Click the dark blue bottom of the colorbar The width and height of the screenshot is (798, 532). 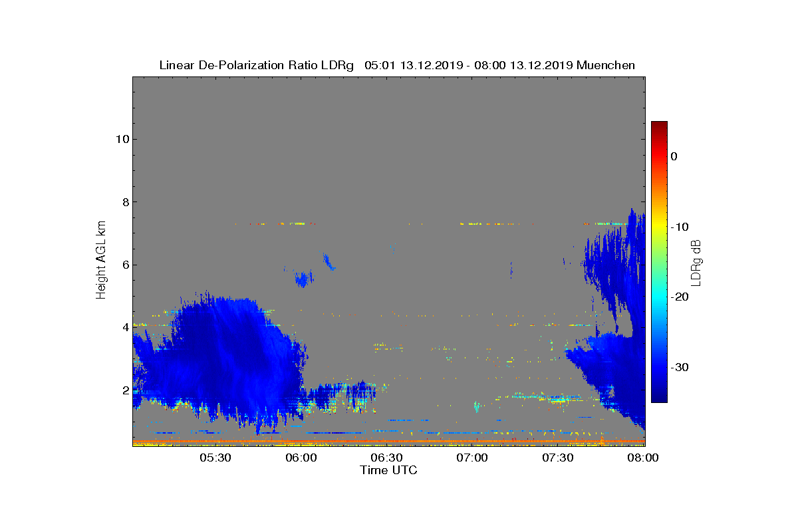pyautogui.click(x=659, y=398)
